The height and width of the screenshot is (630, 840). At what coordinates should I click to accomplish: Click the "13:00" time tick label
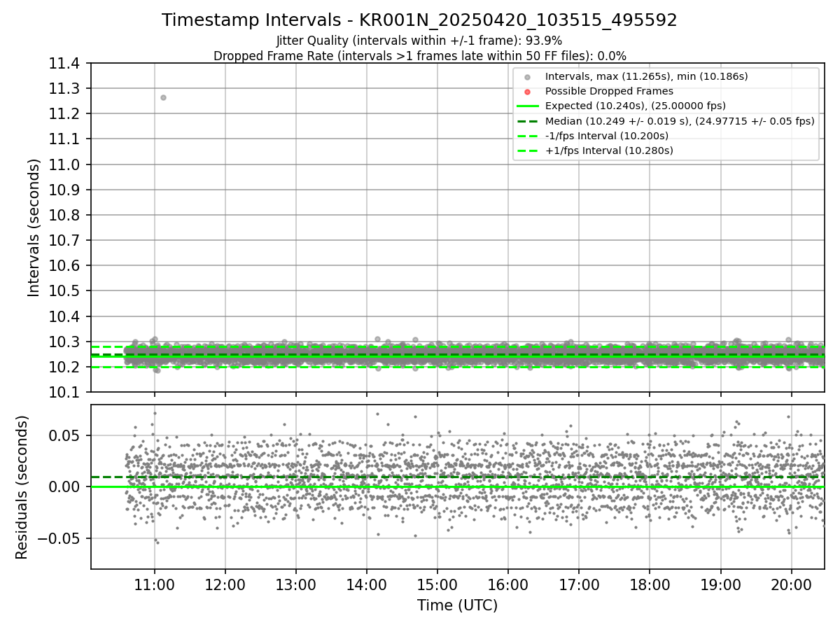(296, 584)
